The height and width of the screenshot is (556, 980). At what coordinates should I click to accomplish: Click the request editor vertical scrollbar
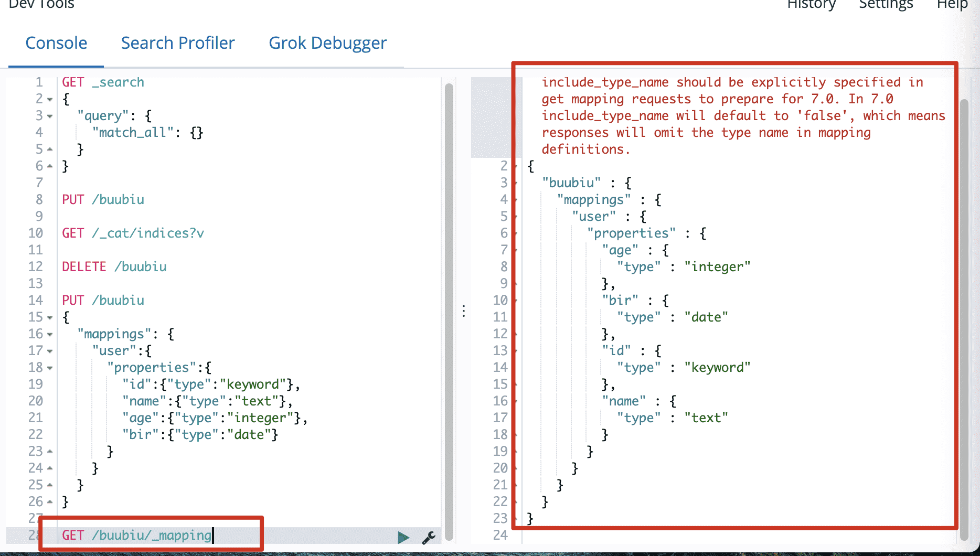[x=449, y=309]
